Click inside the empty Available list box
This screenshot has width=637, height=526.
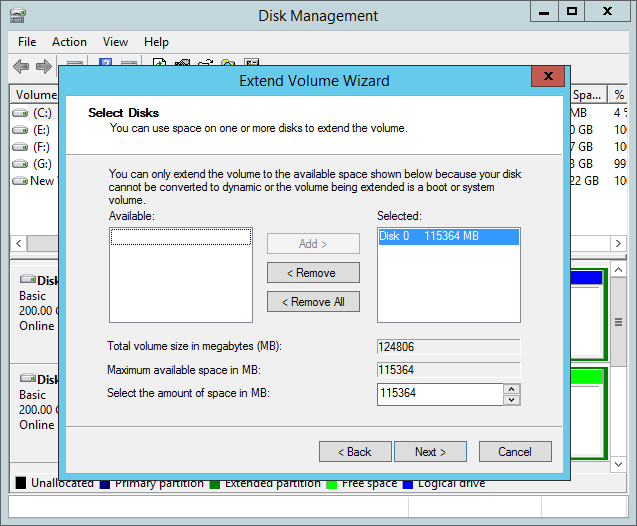[x=181, y=275]
